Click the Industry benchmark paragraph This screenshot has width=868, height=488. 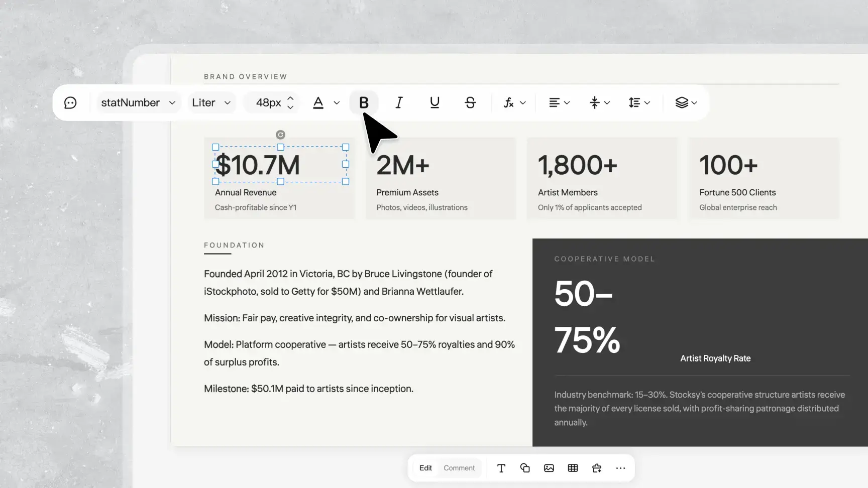tap(699, 409)
